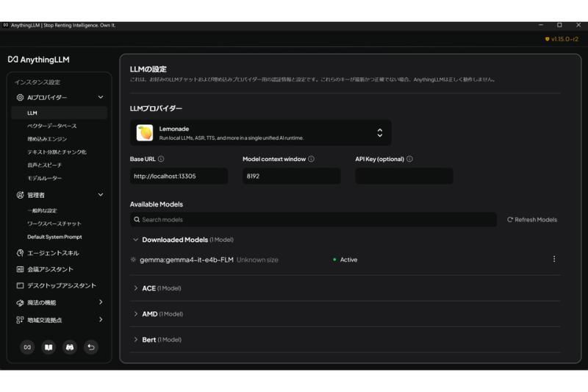The image size is (588, 392).
Task: Open 音声とスピーチ settings
Action: point(44,165)
